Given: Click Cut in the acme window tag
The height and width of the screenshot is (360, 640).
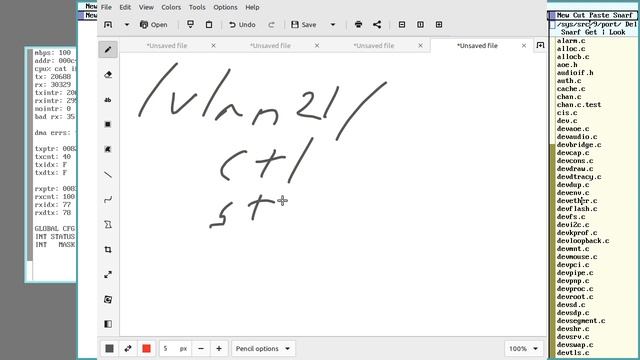Looking at the screenshot, I should 579,15.
